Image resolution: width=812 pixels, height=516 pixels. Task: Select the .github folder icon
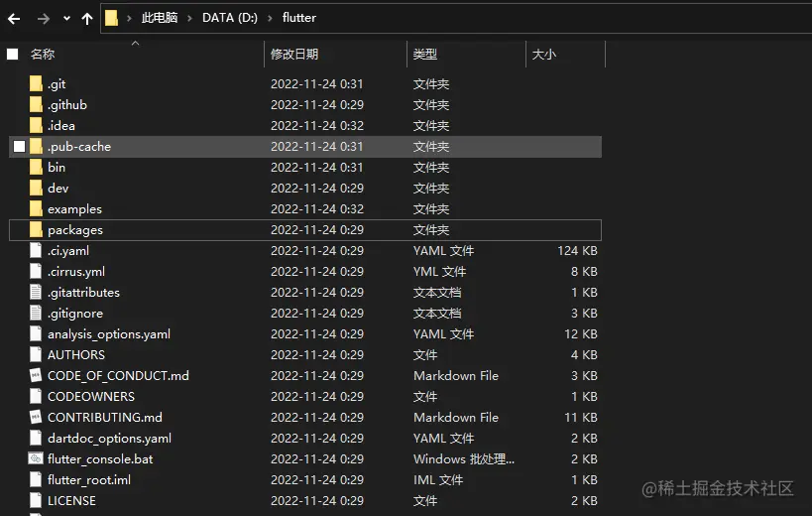click(36, 104)
